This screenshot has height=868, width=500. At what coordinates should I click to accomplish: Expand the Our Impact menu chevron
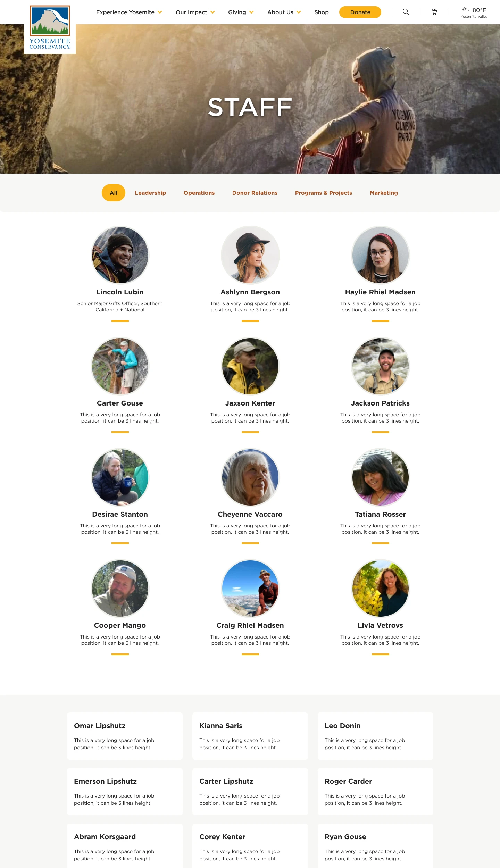pyautogui.click(x=212, y=12)
